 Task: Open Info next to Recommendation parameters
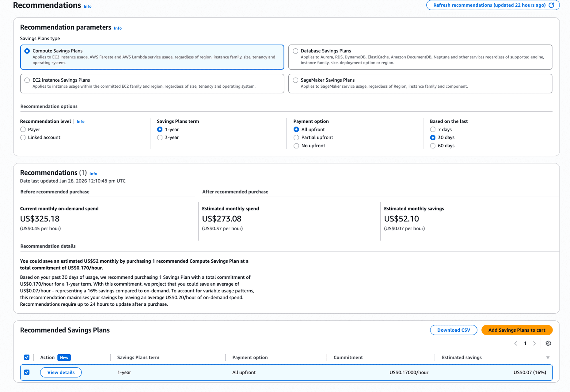(118, 28)
